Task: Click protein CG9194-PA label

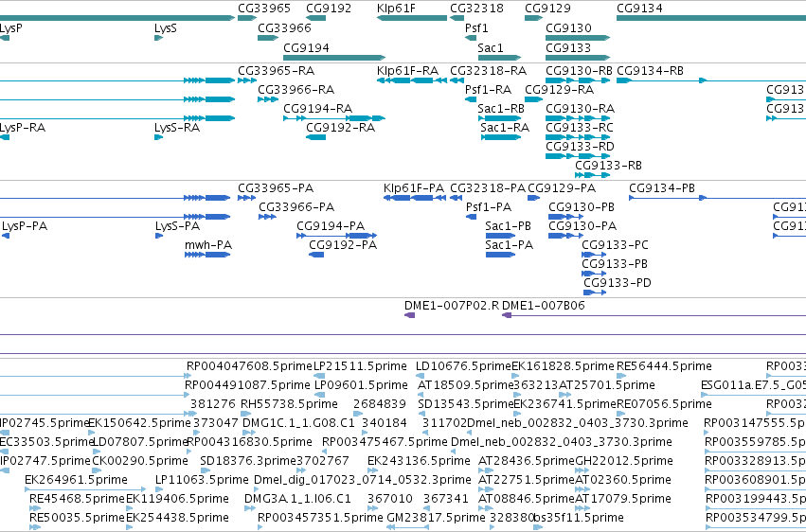Action: (331, 226)
